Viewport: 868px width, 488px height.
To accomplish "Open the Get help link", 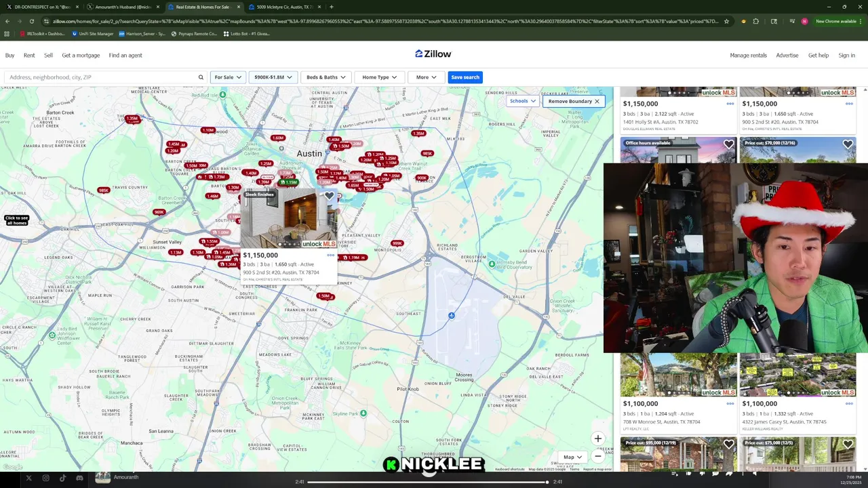I will [x=818, y=56].
